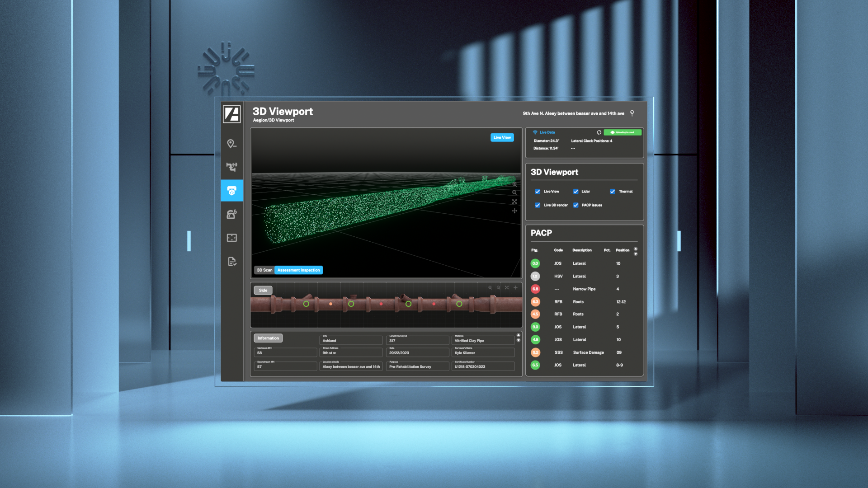Select the Assessment Inspection tab
The image size is (868, 488).
298,270
